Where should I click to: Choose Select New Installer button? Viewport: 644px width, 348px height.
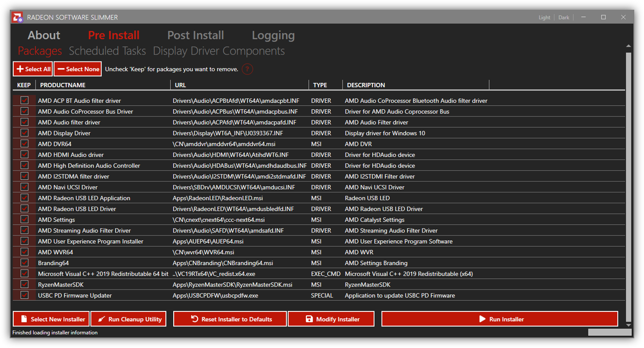[x=51, y=319]
